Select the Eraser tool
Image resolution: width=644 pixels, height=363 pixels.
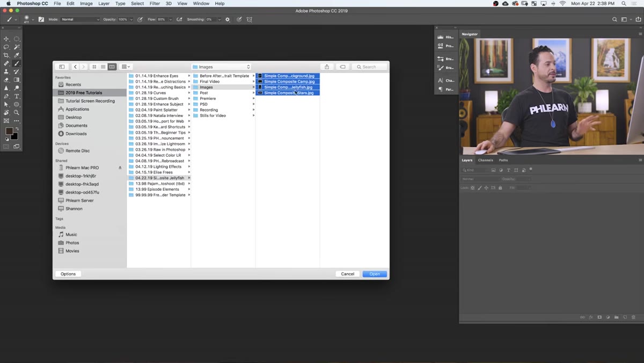(6, 79)
